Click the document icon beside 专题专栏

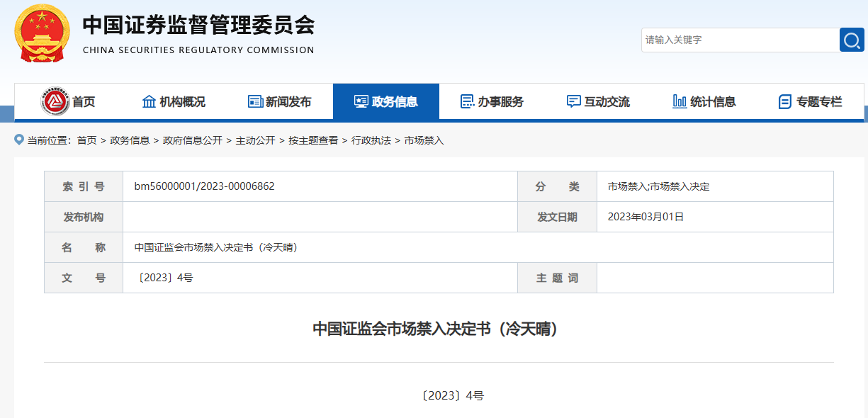(784, 102)
